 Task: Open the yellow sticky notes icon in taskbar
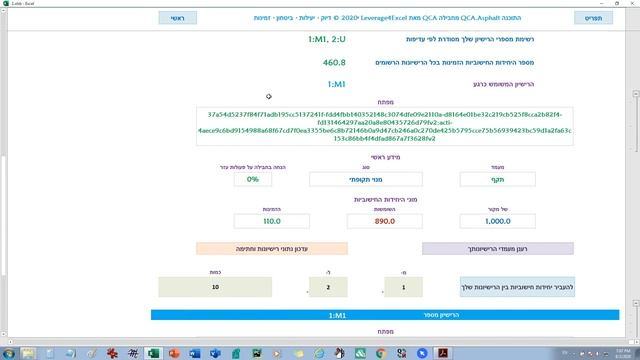(298, 353)
